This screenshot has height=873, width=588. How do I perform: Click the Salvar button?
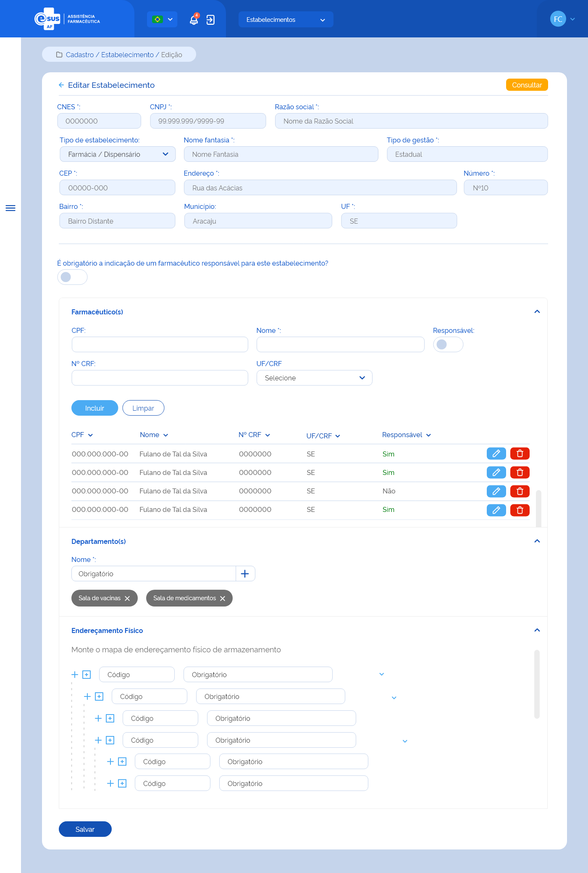pos(85,829)
